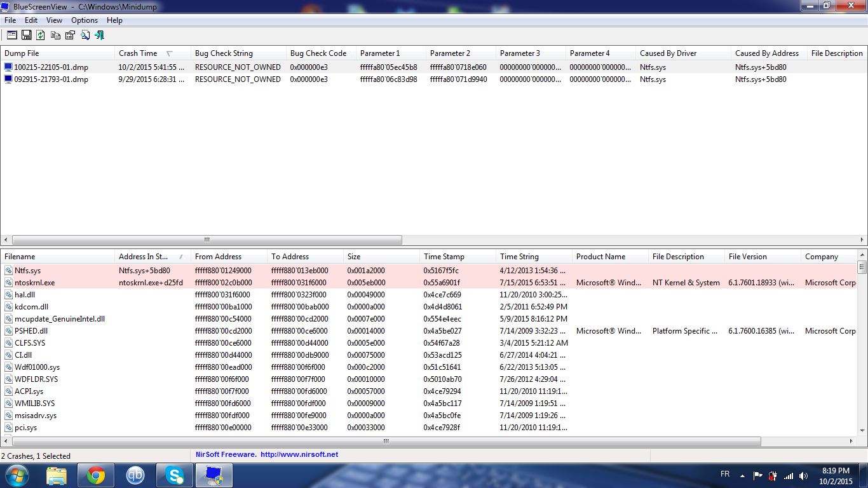
Task: Click the Time Stamp column header
Action: (x=458, y=257)
